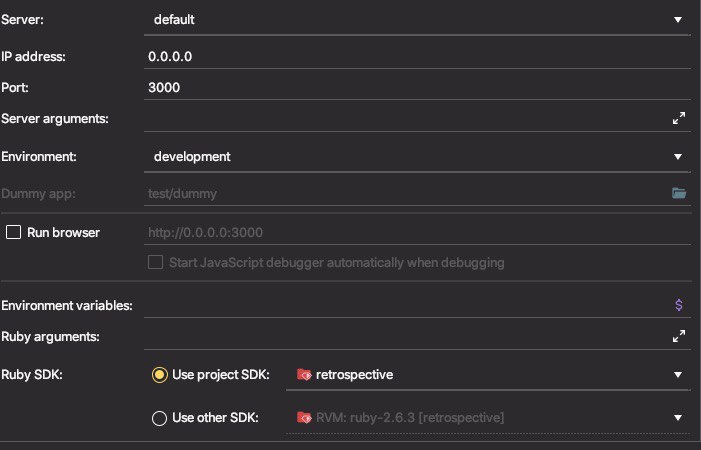Open the Environment dropdown showing development

click(x=417, y=157)
